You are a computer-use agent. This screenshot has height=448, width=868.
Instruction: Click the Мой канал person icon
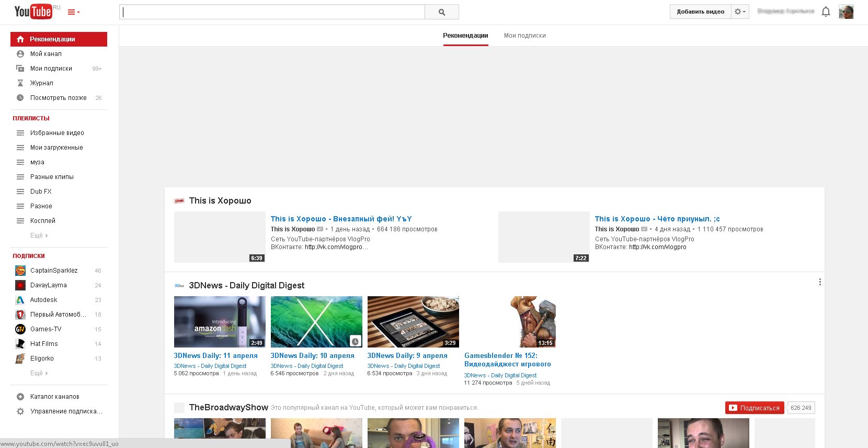pos(20,54)
